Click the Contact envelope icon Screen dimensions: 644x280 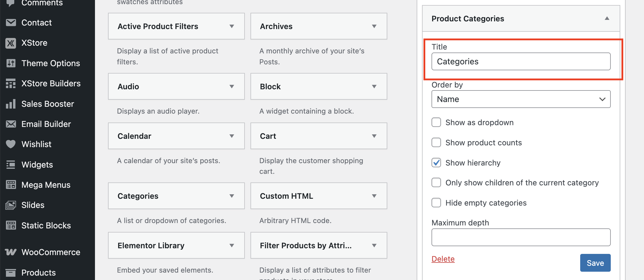coord(11,23)
